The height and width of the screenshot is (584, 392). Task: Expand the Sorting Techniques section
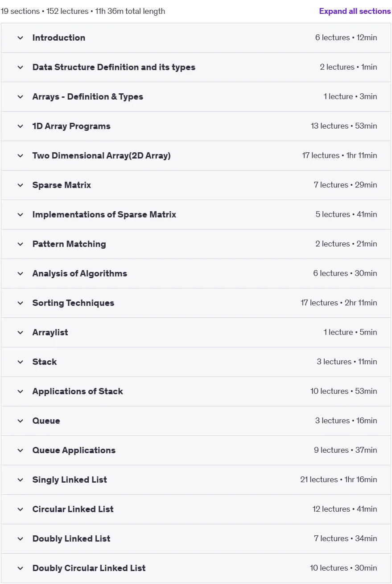coord(196,303)
